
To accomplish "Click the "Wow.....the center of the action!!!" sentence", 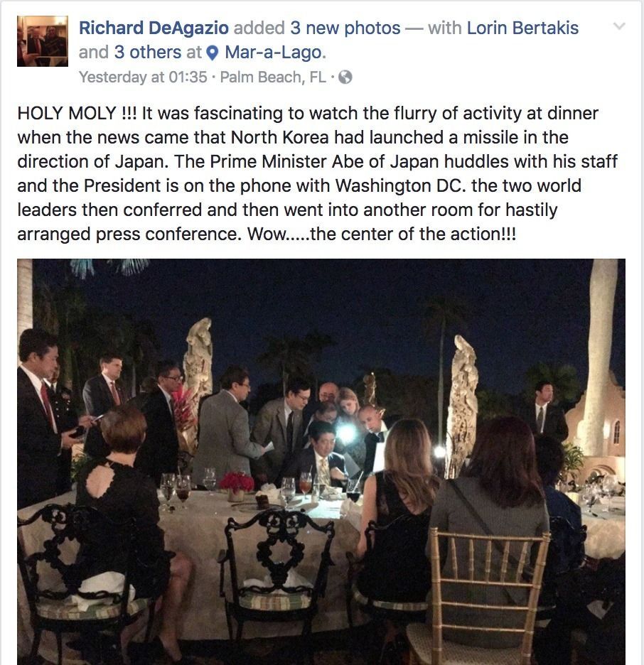I will [x=381, y=234].
